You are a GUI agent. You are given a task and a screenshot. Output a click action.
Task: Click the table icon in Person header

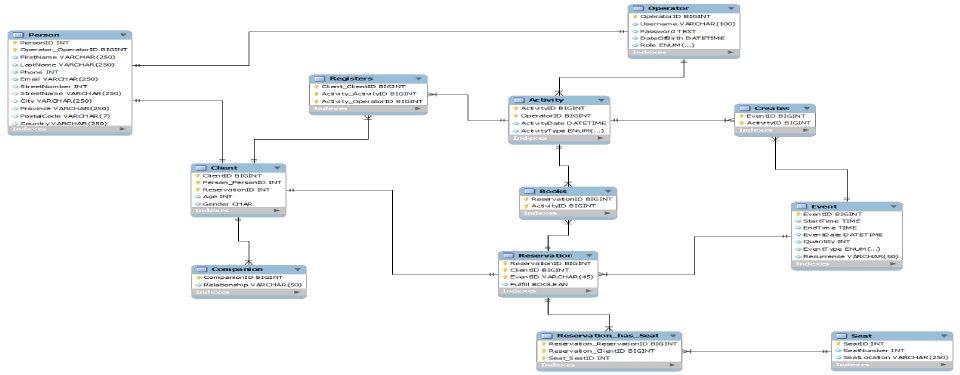click(x=18, y=35)
